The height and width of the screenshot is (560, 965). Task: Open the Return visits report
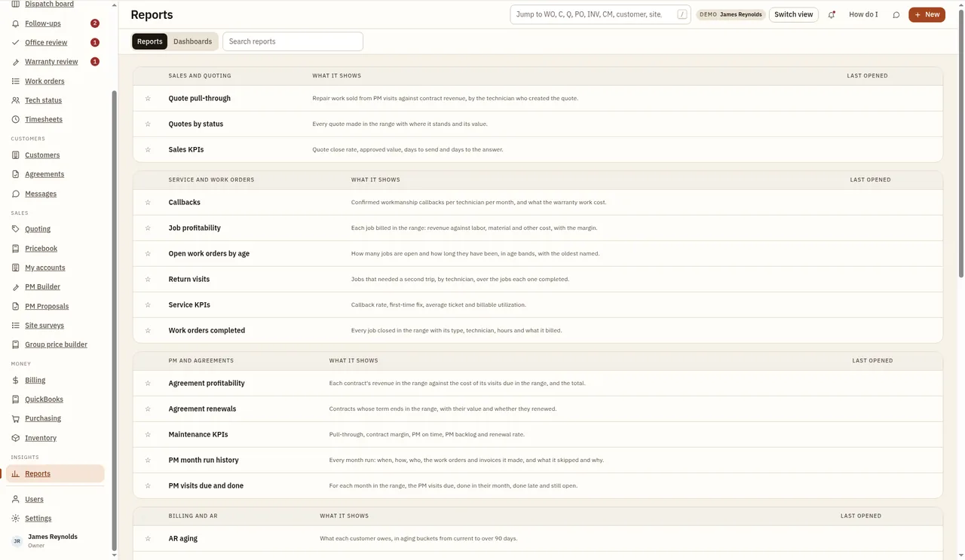[x=189, y=280]
